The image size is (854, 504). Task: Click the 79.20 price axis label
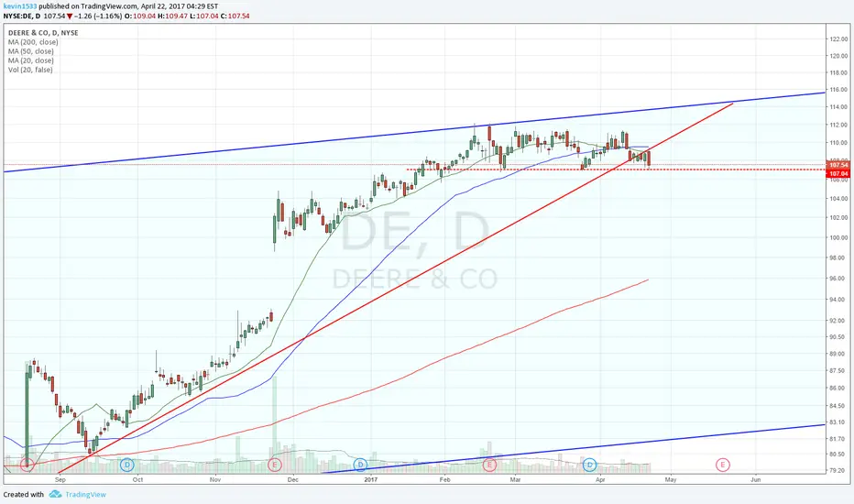point(838,470)
